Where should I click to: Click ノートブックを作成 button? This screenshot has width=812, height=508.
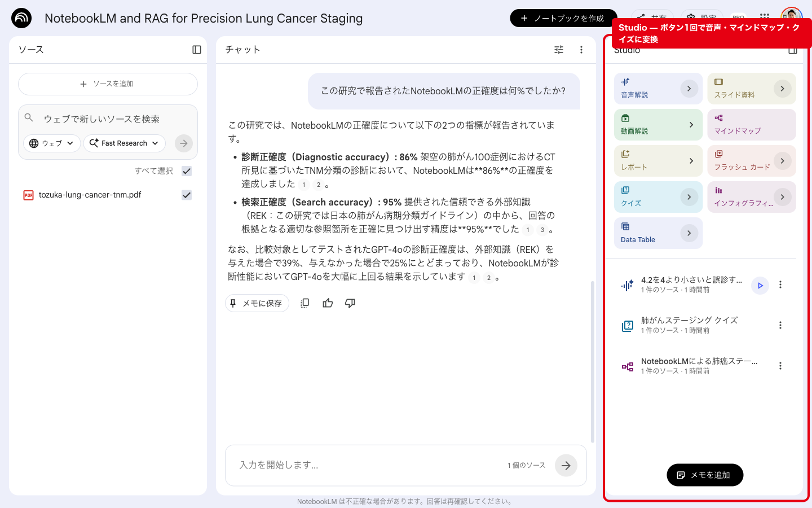click(564, 18)
